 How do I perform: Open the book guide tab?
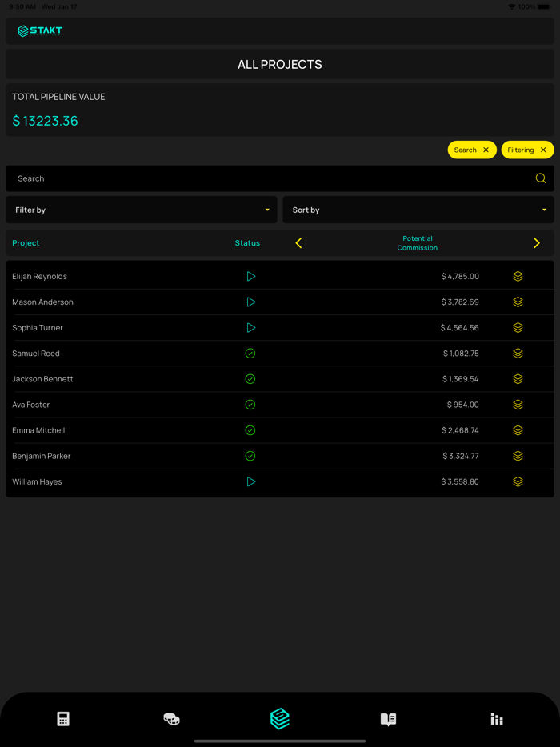(x=389, y=719)
